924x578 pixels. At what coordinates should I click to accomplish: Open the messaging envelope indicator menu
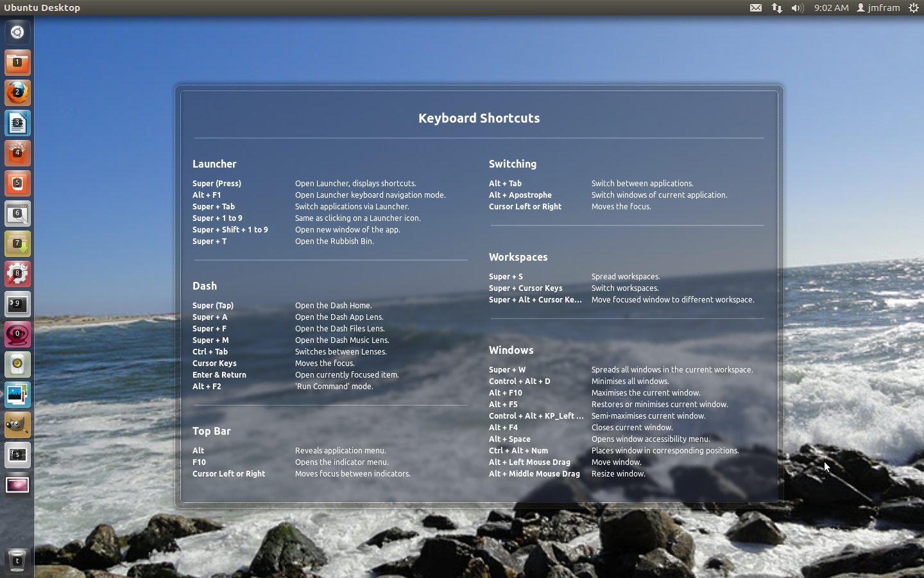pyautogui.click(x=755, y=8)
